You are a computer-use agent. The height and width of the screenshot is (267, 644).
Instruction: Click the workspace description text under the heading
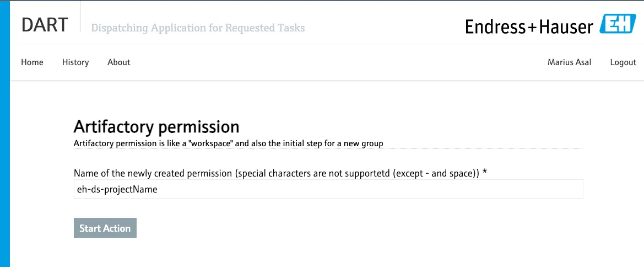click(228, 143)
